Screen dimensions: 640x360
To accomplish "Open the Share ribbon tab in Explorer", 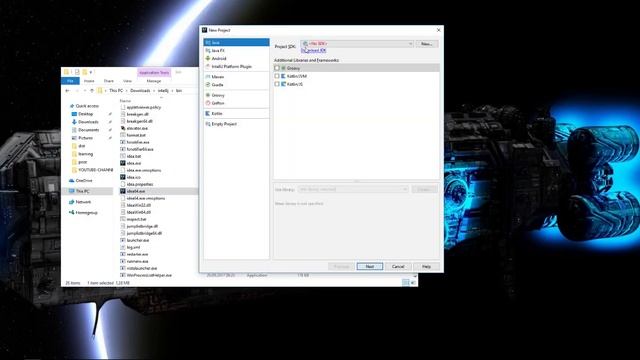I will point(109,81).
